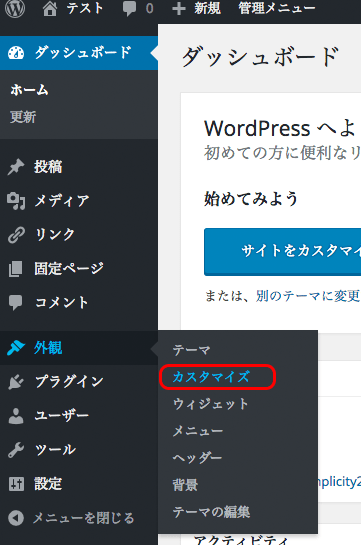Select メニュー in the 外観 flyout
Image resolution: width=361 pixels, height=545 pixels.
[198, 431]
